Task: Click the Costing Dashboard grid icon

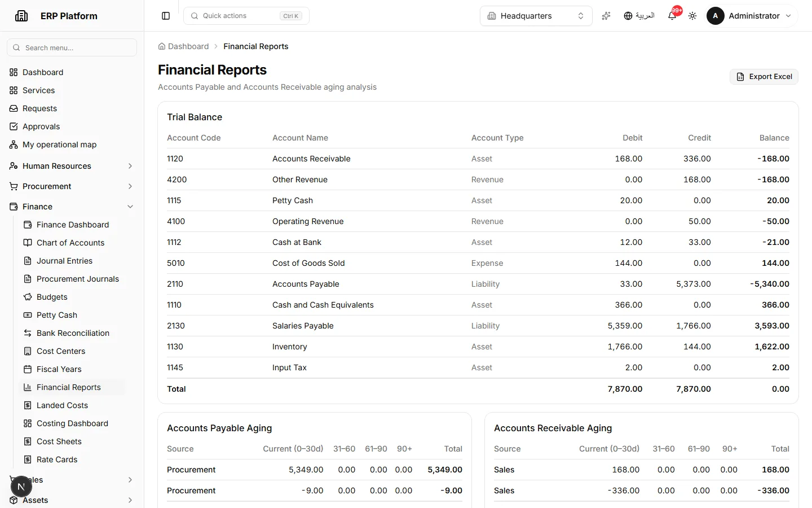Action: tap(28, 423)
